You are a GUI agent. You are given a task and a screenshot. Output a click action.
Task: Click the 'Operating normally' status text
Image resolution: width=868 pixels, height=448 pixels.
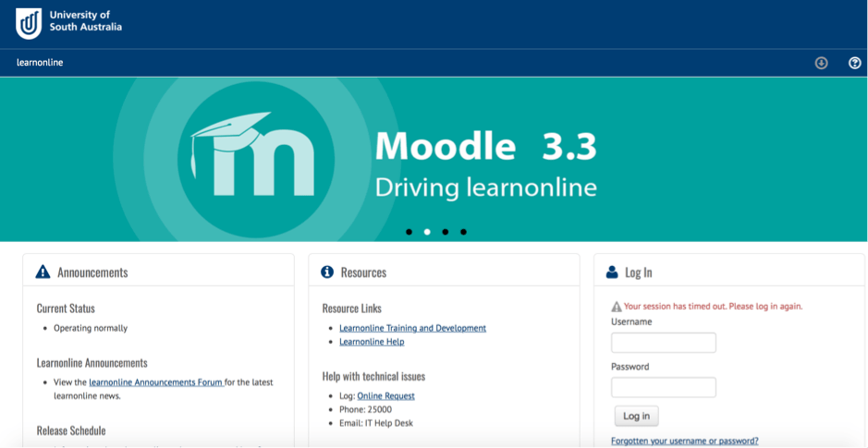point(91,328)
